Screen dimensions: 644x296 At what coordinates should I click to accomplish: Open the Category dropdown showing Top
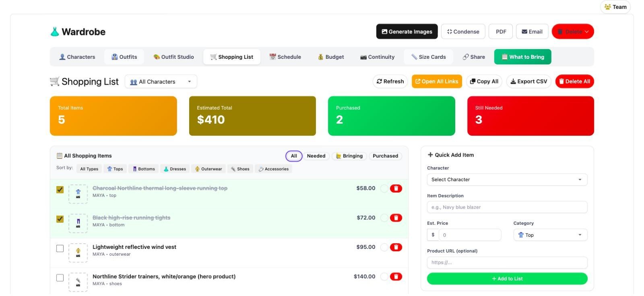click(550, 235)
